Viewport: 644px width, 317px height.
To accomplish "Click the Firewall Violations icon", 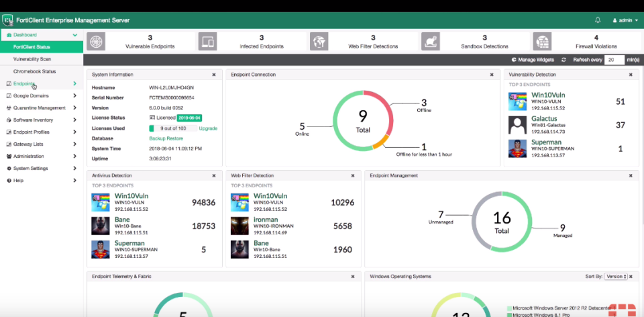I will pos(542,41).
